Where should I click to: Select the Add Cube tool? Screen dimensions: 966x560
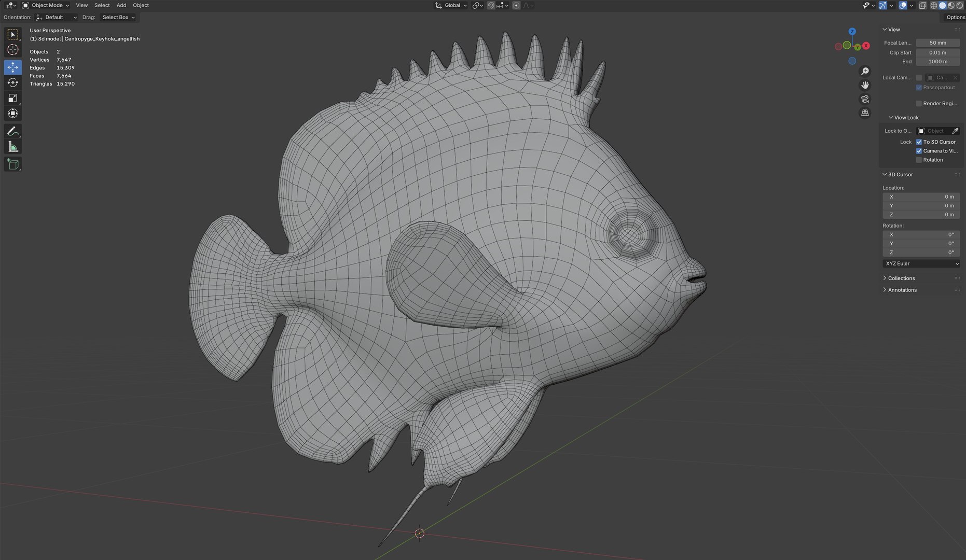13,164
